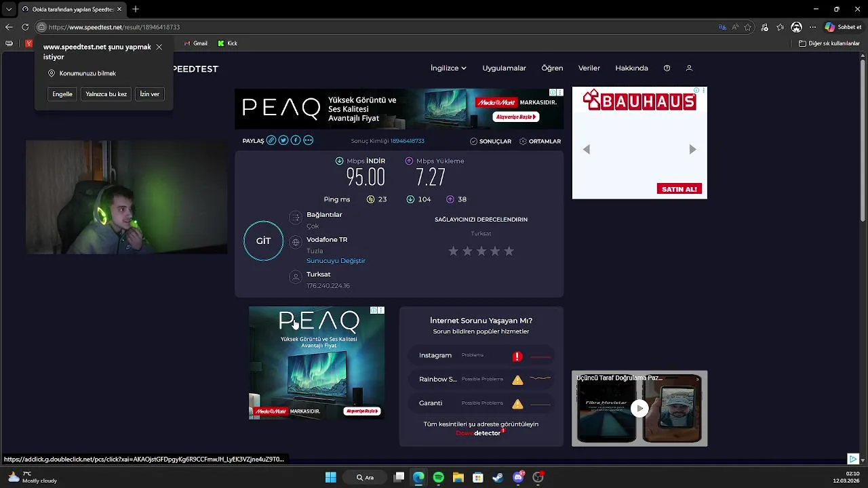Open SONUÇLAR results view

coord(490,142)
